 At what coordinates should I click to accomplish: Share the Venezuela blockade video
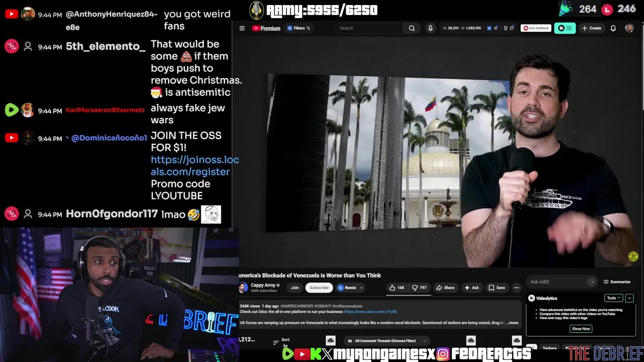click(445, 288)
